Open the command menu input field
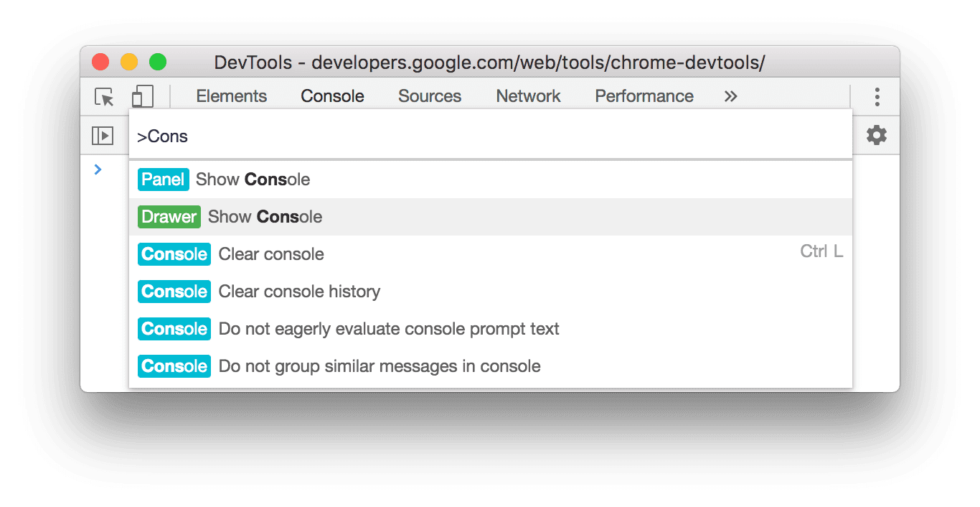Screen dimensions: 980x507 click(x=430, y=135)
